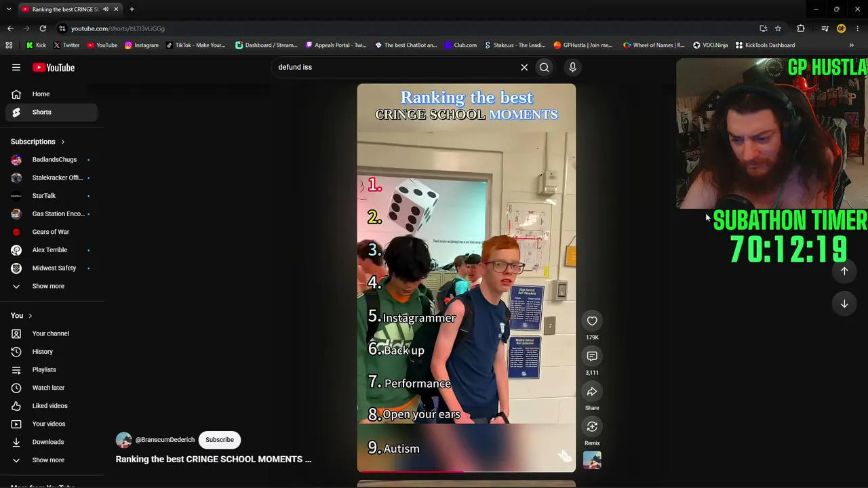Clear the search box with the X
Image resolution: width=868 pixels, height=488 pixels.
point(524,67)
